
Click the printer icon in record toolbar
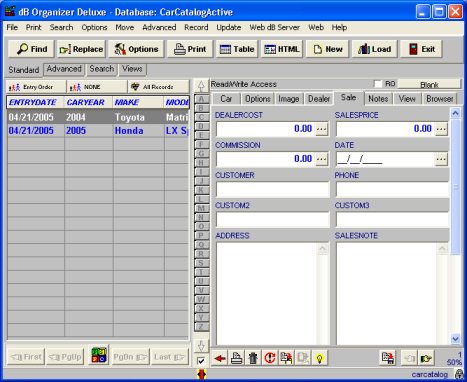[x=236, y=358]
